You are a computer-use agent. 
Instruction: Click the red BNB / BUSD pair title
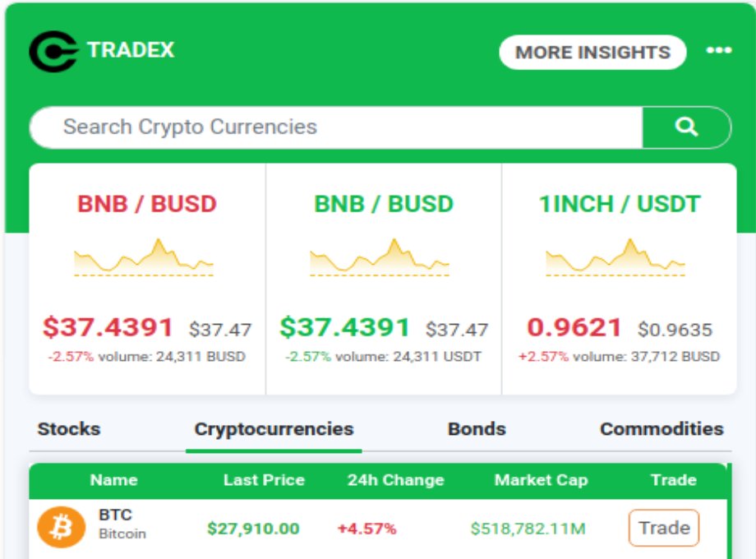tap(147, 204)
